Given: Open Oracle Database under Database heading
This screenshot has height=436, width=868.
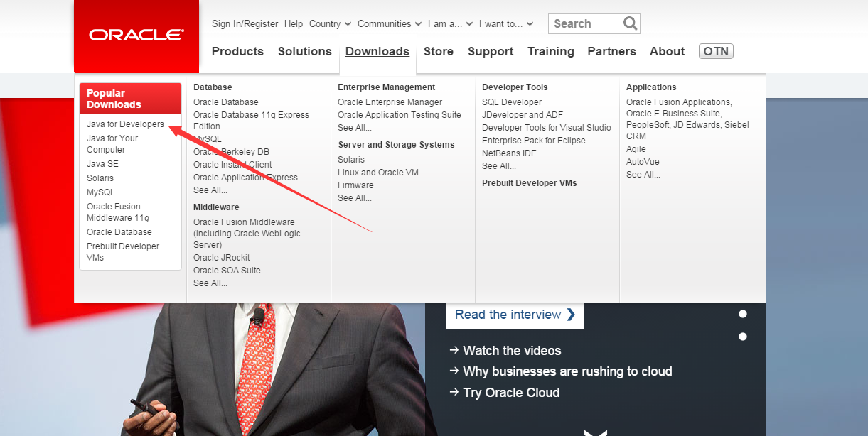Looking at the screenshot, I should 226,102.
